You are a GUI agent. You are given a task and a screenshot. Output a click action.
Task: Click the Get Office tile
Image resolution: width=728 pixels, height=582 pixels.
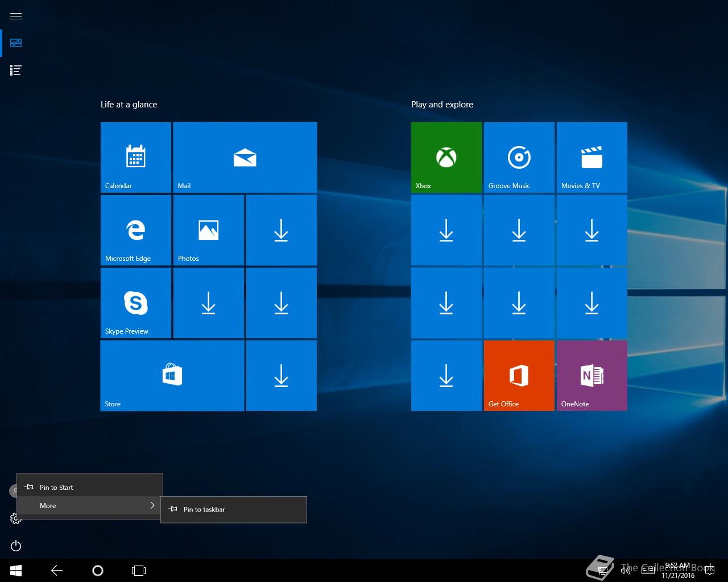point(519,375)
